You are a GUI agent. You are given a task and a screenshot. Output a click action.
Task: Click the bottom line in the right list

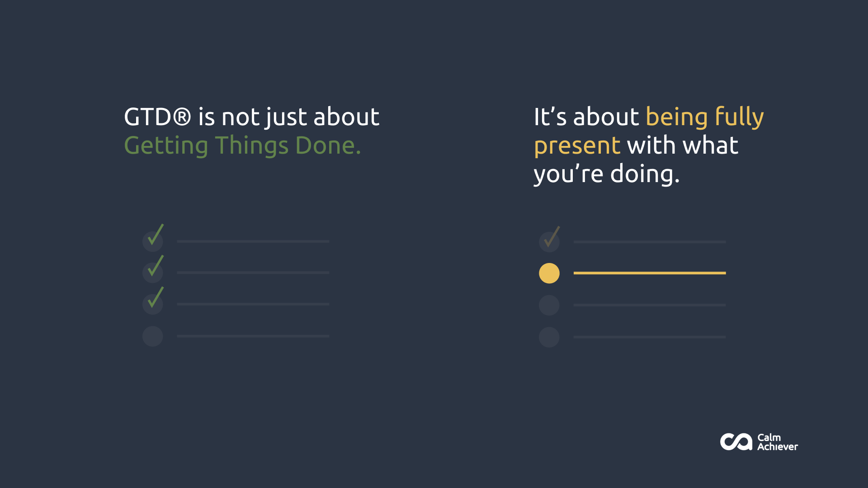(x=650, y=337)
